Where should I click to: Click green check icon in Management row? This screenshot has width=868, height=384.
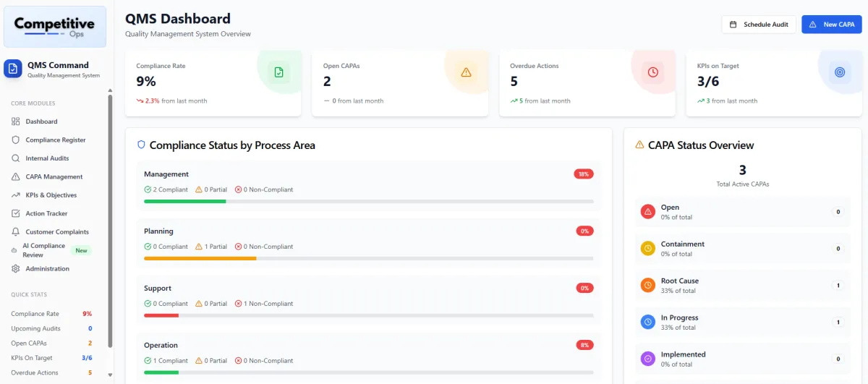[148, 189]
